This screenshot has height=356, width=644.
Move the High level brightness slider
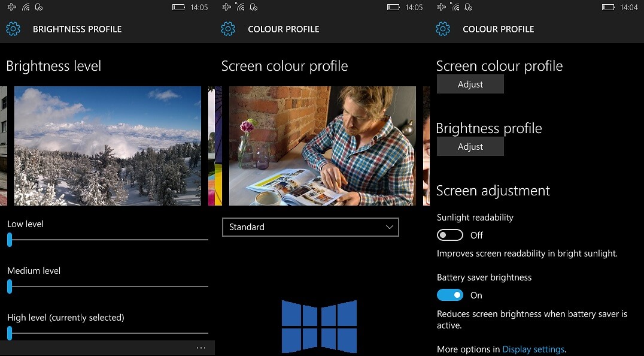click(x=10, y=333)
